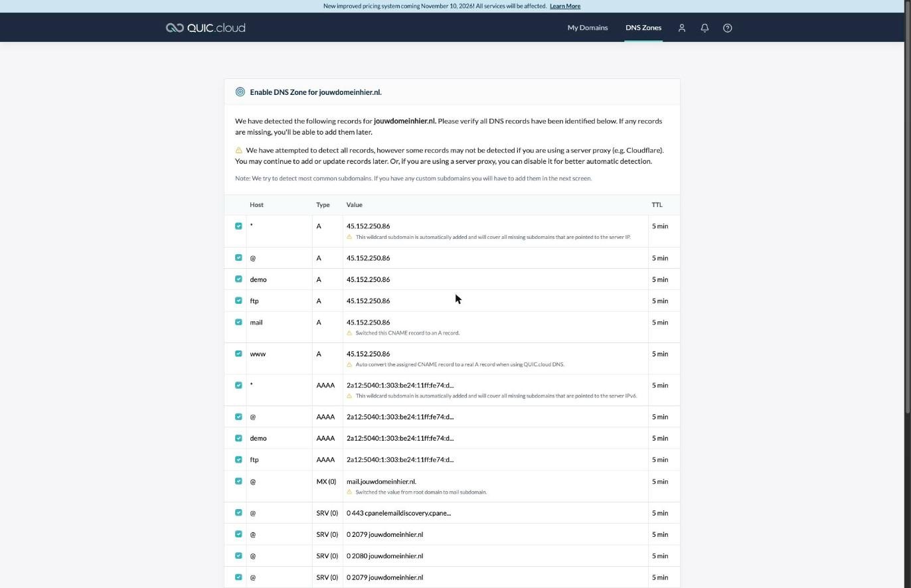911x588 pixels.
Task: Toggle the demo AAAA record checkbox
Action: tap(238, 438)
